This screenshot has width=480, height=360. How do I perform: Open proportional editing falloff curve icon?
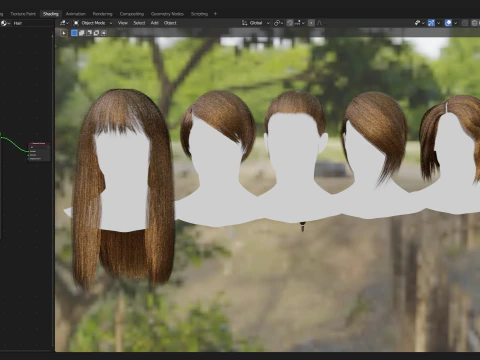click(319, 23)
